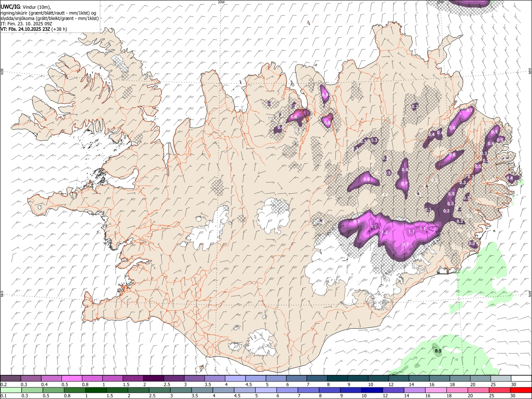Click the '20W' longitude label at the top
532x399 pixels.
pos(221,2)
